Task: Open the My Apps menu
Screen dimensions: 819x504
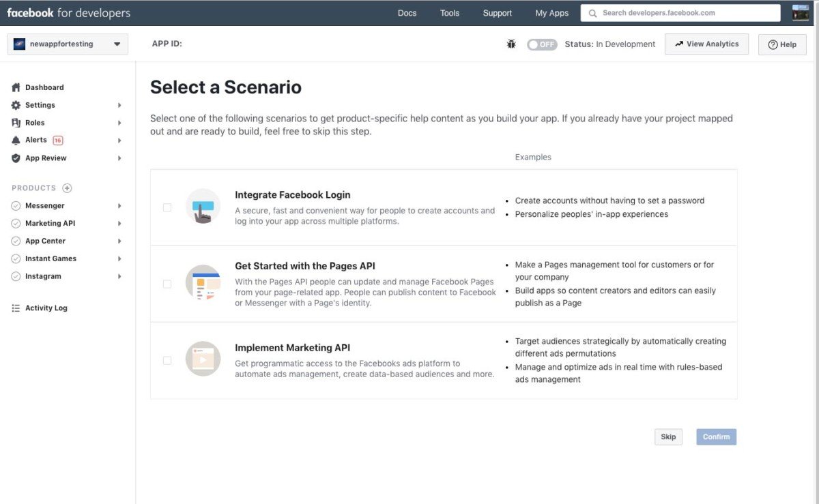Action: tap(551, 13)
